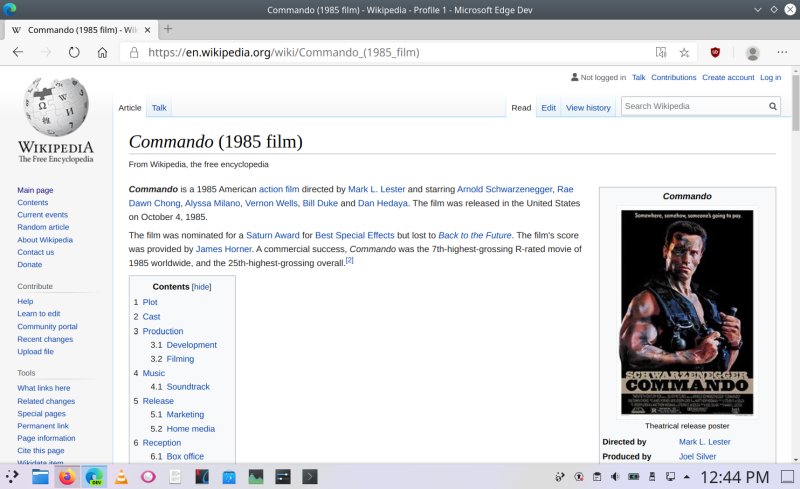Open Recent changes in the sidebar
This screenshot has width=800, height=489.
pos(45,339)
